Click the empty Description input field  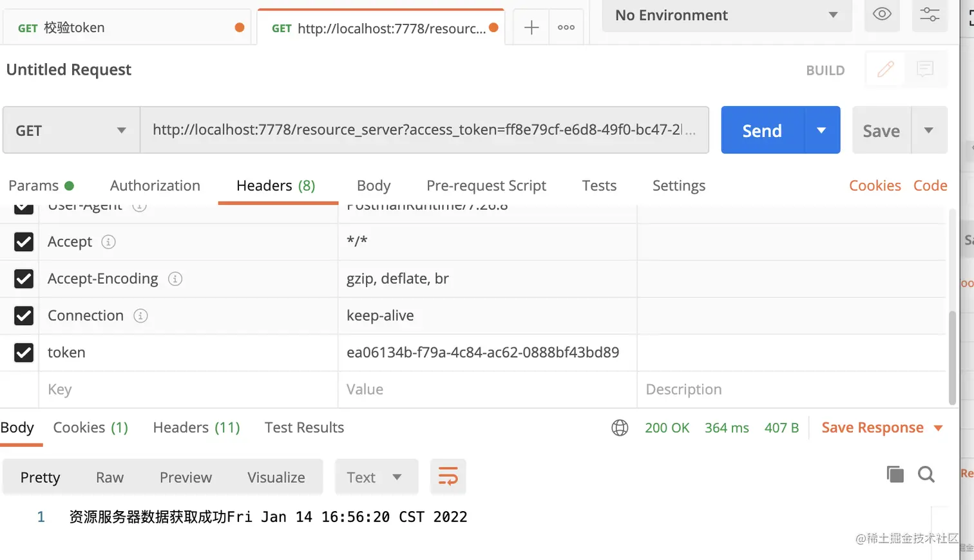792,389
